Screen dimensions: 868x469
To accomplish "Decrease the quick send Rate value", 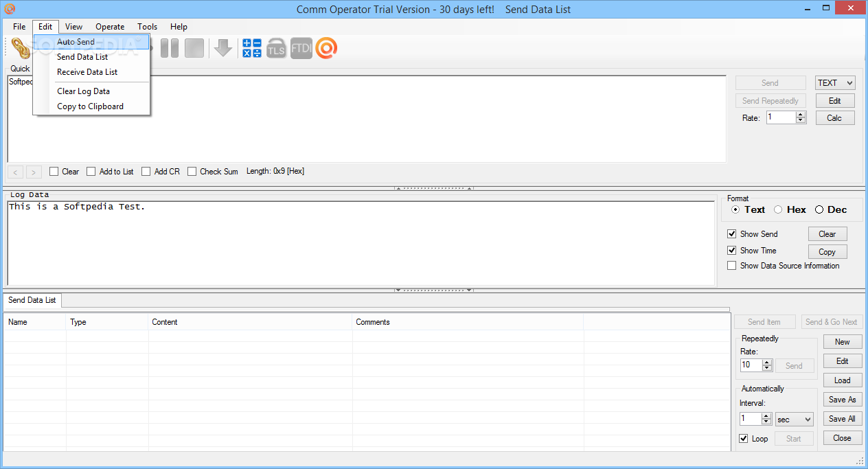I will pyautogui.click(x=800, y=121).
